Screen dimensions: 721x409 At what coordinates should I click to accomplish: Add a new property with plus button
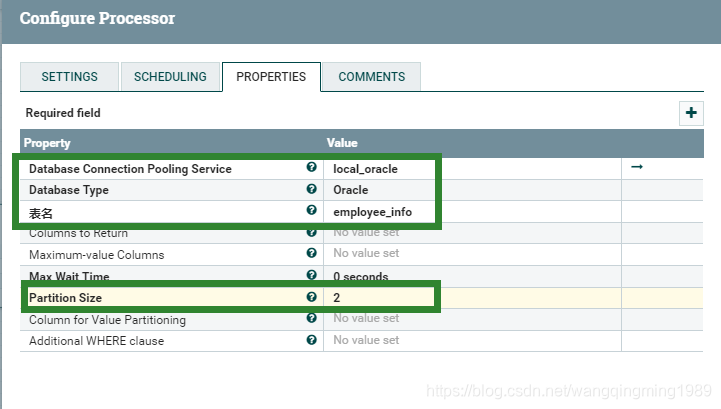pos(691,113)
